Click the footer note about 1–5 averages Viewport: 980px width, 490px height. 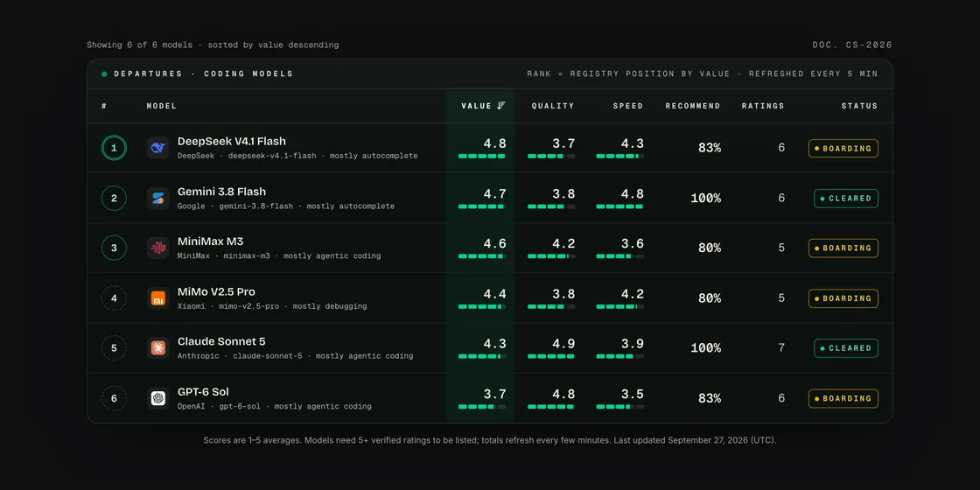point(490,440)
